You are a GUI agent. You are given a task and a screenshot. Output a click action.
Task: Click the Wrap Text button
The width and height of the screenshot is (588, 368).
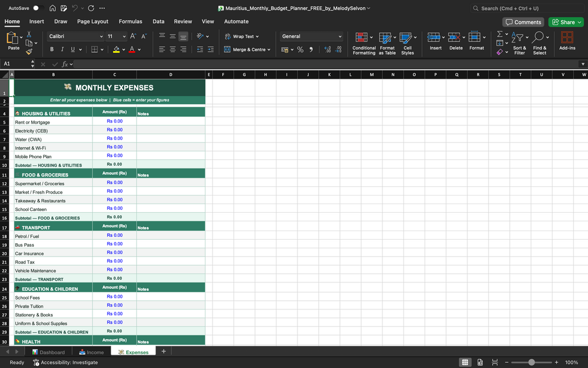tap(242, 36)
